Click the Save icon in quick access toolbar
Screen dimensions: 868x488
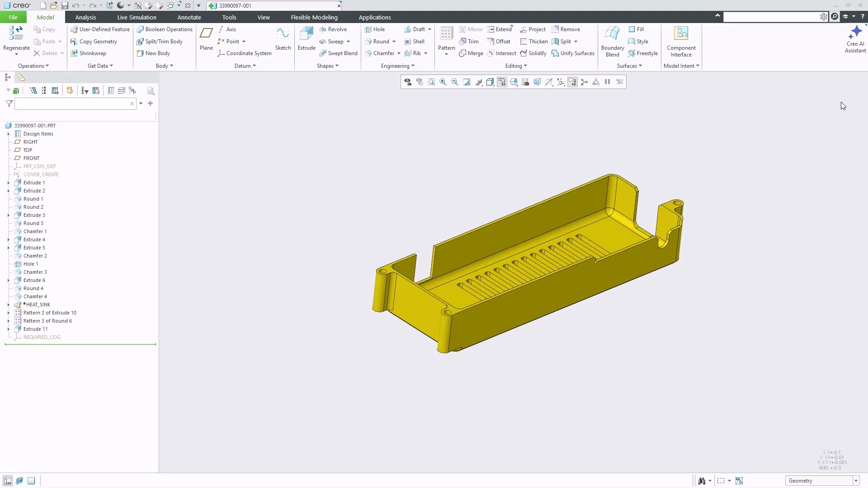click(x=65, y=5)
